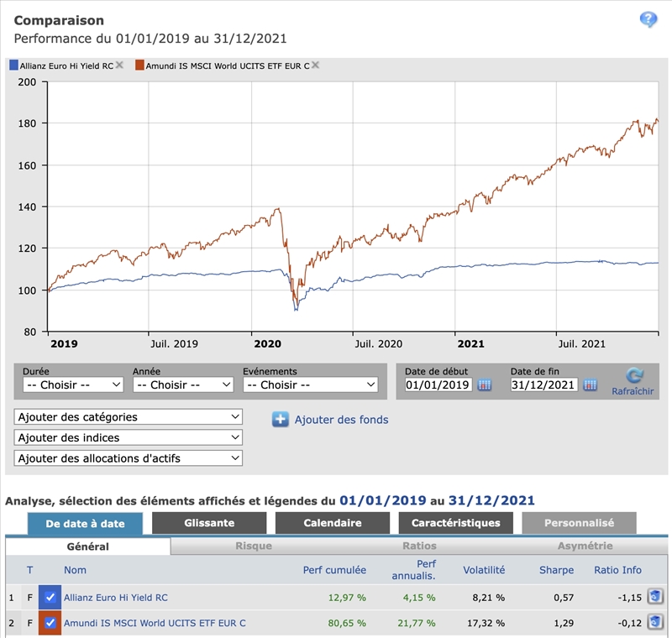Open the Amundi IS MSCI World fund link
This screenshot has width=672, height=638.
(x=155, y=623)
